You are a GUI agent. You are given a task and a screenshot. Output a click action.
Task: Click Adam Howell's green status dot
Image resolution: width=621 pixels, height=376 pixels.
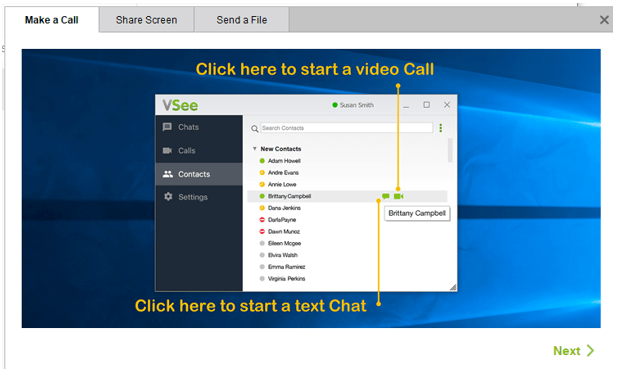262,161
